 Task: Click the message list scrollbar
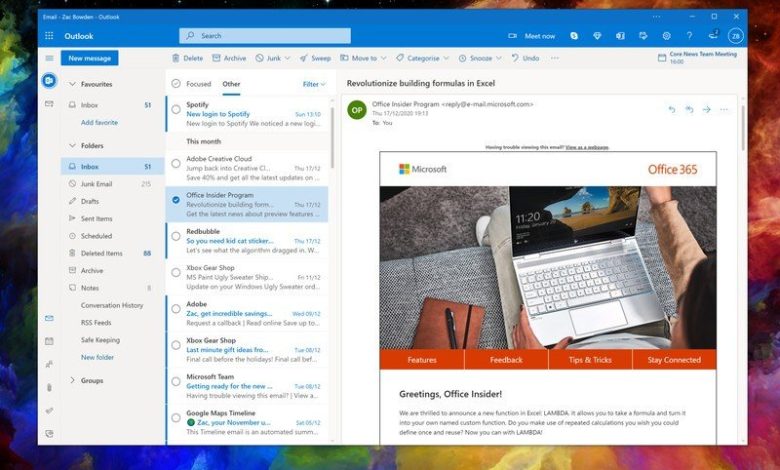332,138
